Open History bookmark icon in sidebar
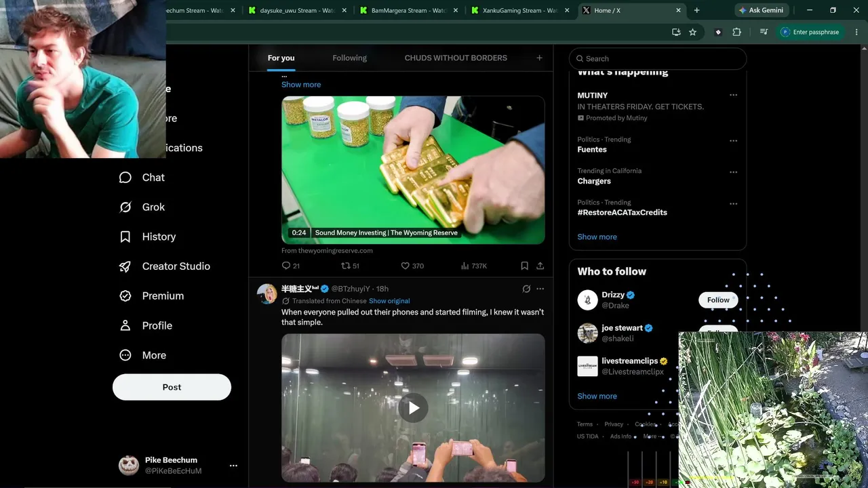 (125, 237)
